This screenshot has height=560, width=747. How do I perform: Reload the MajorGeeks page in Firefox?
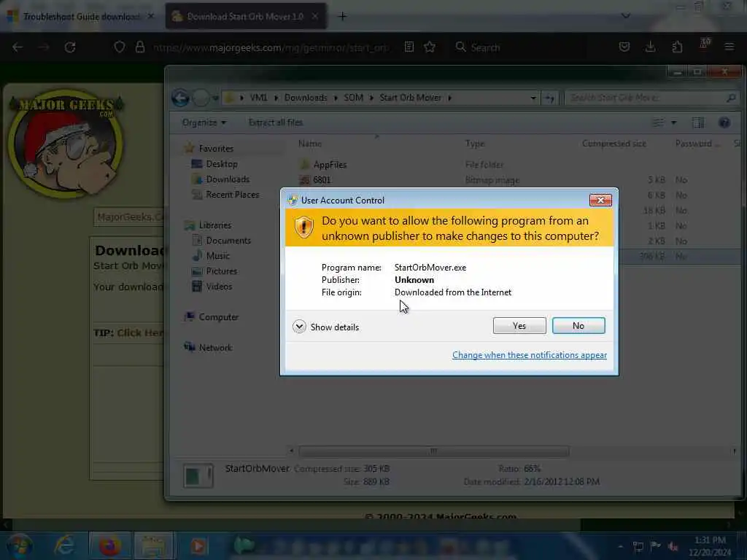point(70,47)
